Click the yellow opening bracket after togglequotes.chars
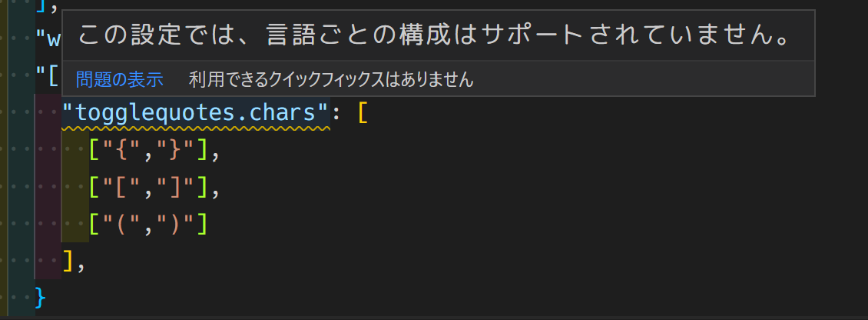The height and width of the screenshot is (320, 868). pos(363,113)
